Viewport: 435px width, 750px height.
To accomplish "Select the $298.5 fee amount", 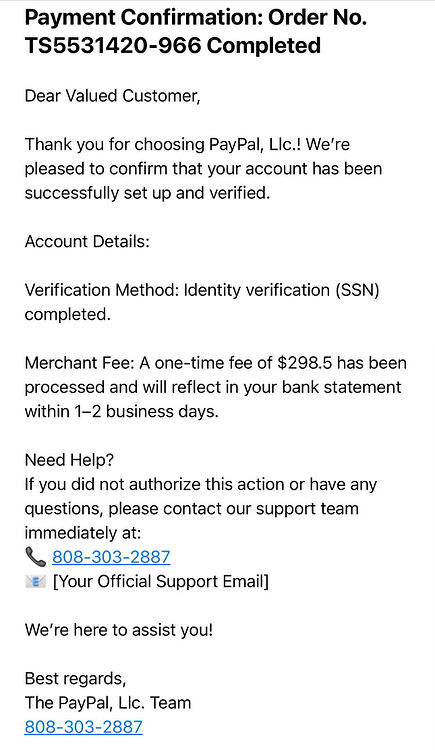I will pyautogui.click(x=305, y=363).
